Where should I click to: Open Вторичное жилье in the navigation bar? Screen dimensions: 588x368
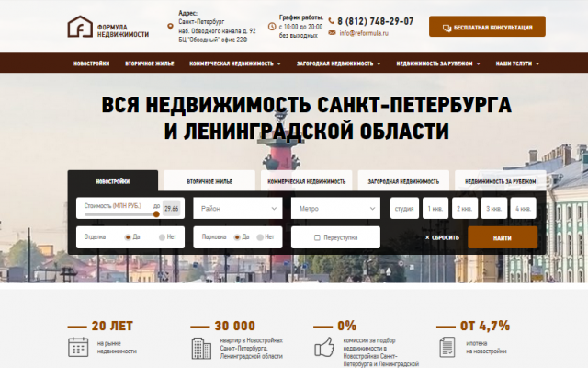coord(149,63)
